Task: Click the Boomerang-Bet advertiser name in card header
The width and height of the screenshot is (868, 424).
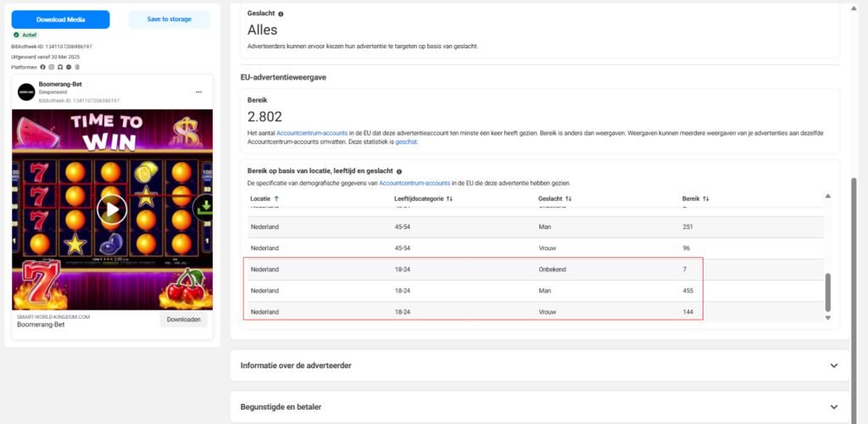Action: point(60,84)
